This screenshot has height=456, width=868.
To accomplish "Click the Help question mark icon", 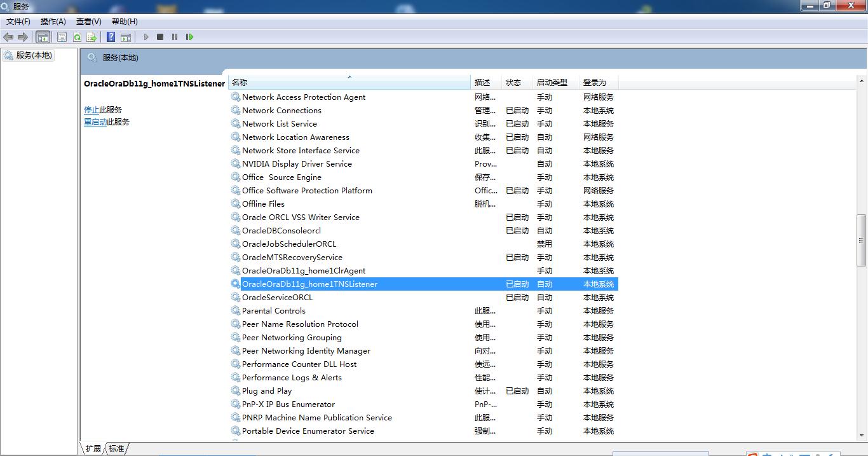I will [x=110, y=37].
